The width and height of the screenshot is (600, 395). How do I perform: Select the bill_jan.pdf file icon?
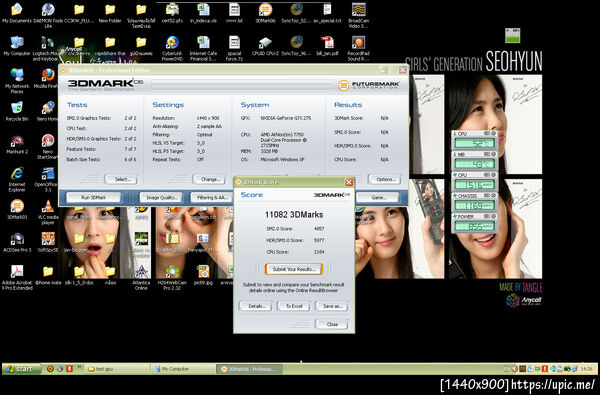pos(327,46)
